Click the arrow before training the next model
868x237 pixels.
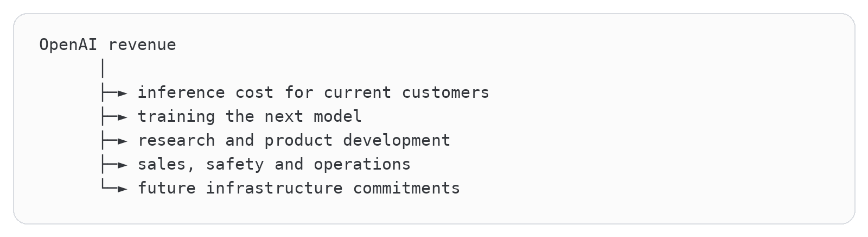pyautogui.click(x=114, y=117)
